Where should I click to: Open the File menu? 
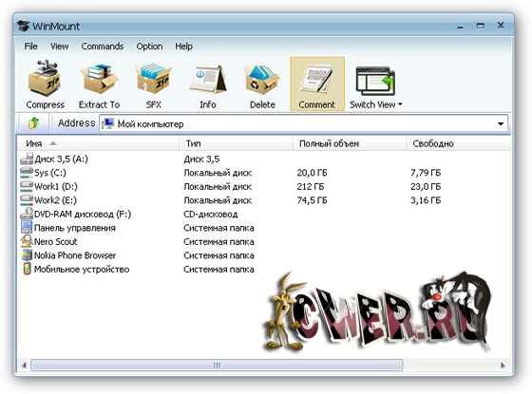pos(30,47)
